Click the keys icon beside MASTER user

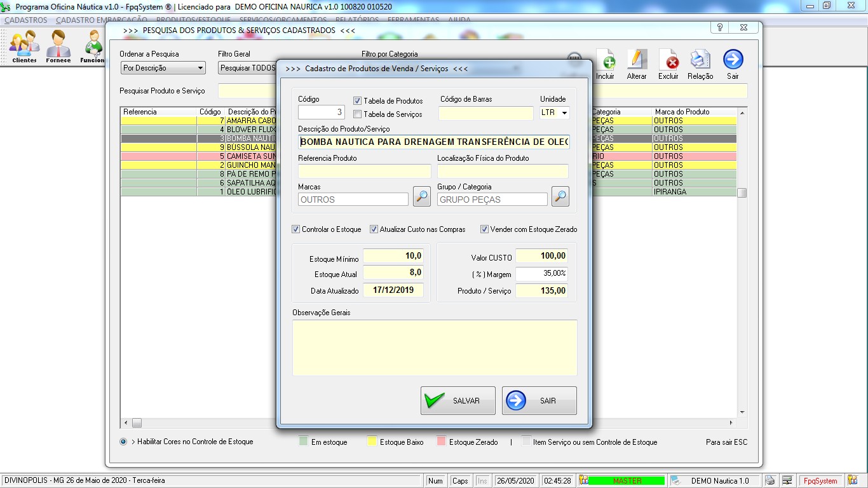tap(583, 481)
